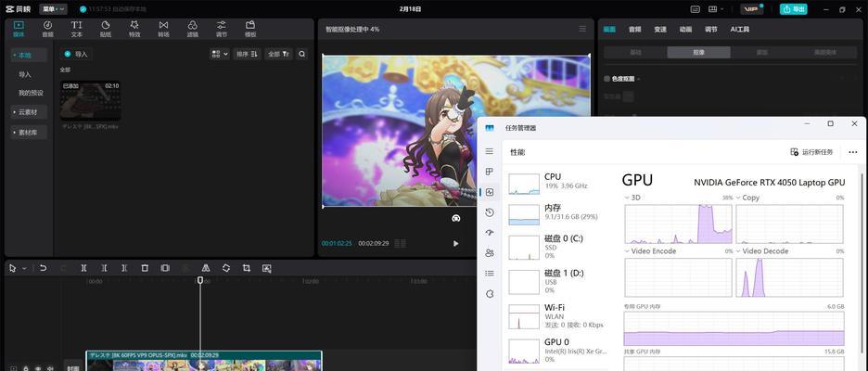Open Task Manager more options ellipsis

(852, 152)
